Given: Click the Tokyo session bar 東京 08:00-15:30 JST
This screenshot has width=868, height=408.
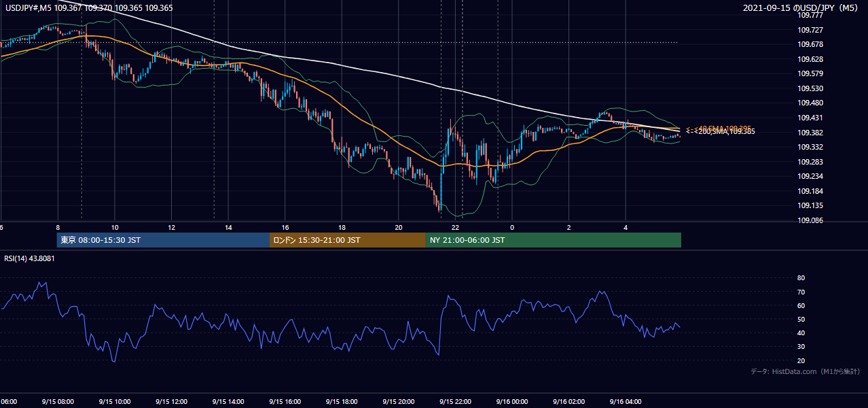Looking at the screenshot, I should tap(164, 240).
